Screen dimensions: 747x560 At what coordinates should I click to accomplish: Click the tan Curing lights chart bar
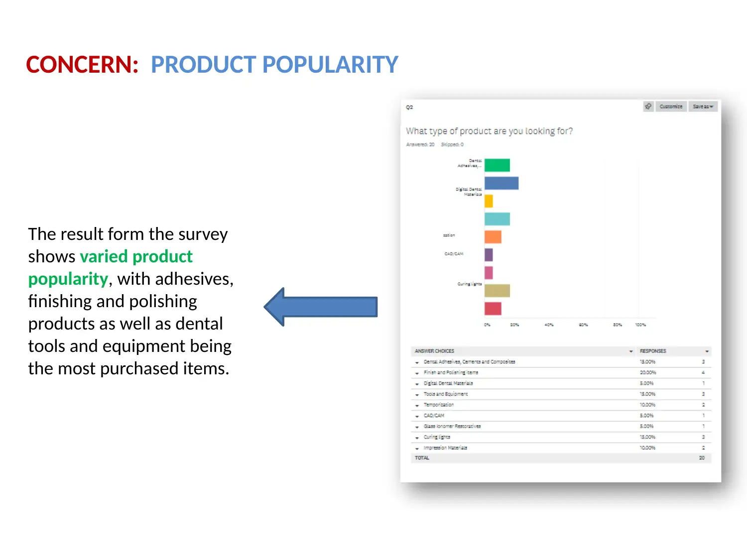tap(497, 291)
